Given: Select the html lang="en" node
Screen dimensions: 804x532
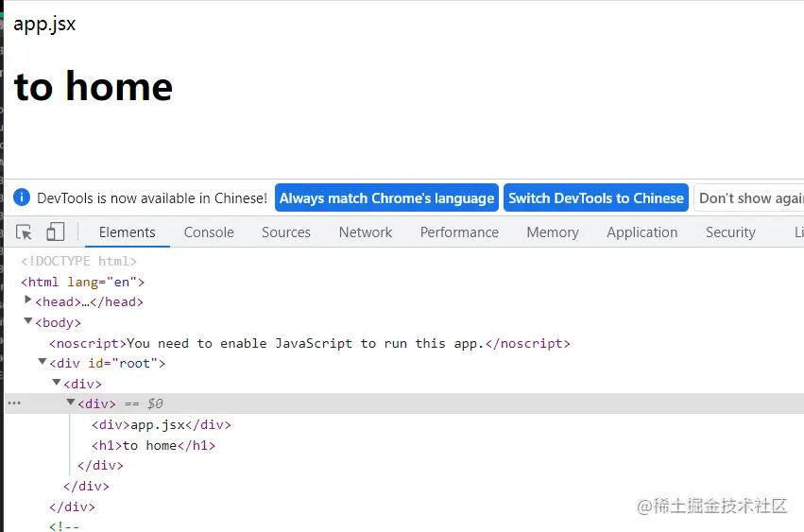Looking at the screenshot, I should 82,283.
